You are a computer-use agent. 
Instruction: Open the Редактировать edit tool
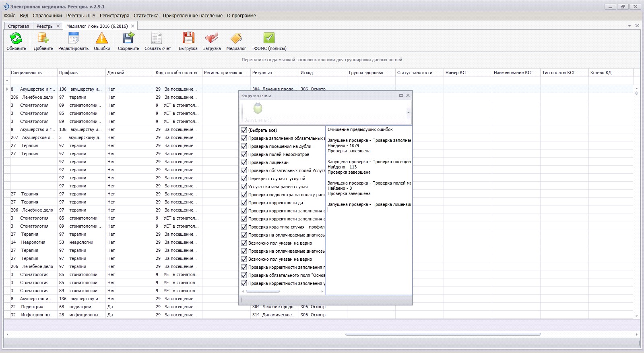click(x=73, y=39)
